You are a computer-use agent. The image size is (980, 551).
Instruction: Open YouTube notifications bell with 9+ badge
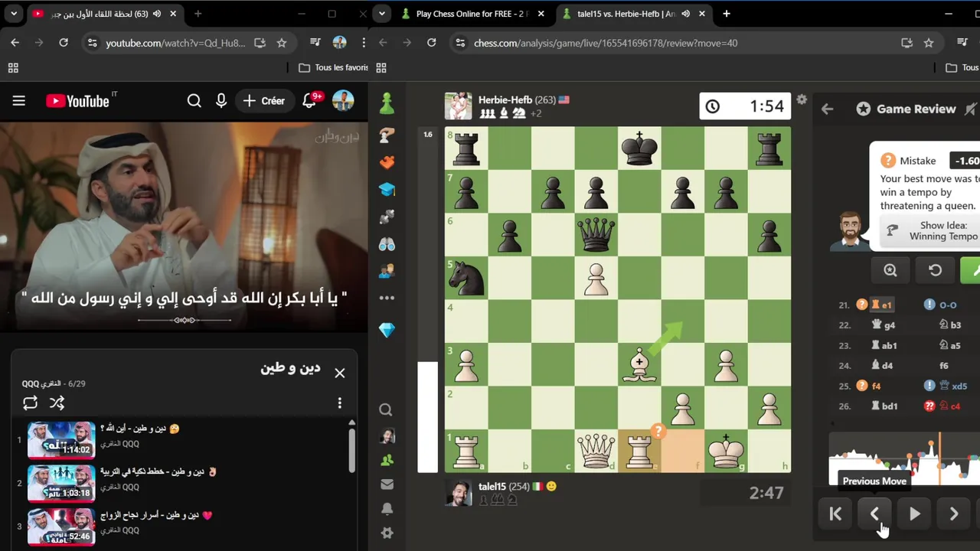[310, 101]
